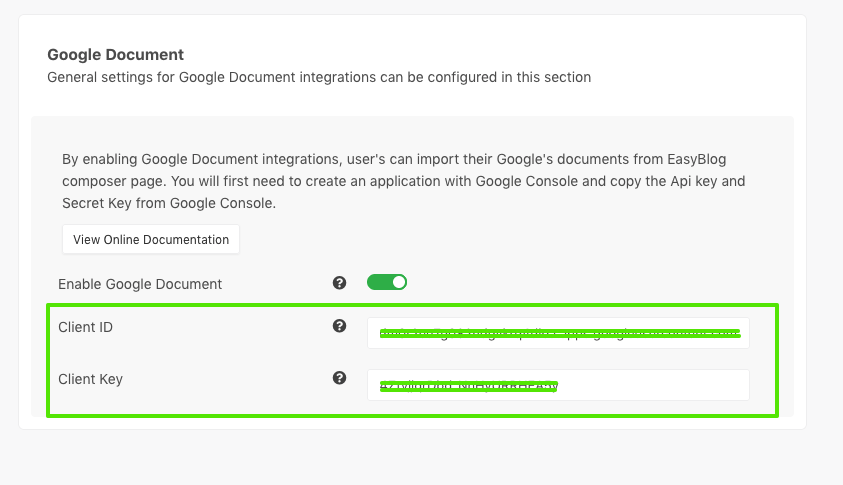The height and width of the screenshot is (485, 843).
Task: Click the Client ID label text
Action: pos(85,327)
